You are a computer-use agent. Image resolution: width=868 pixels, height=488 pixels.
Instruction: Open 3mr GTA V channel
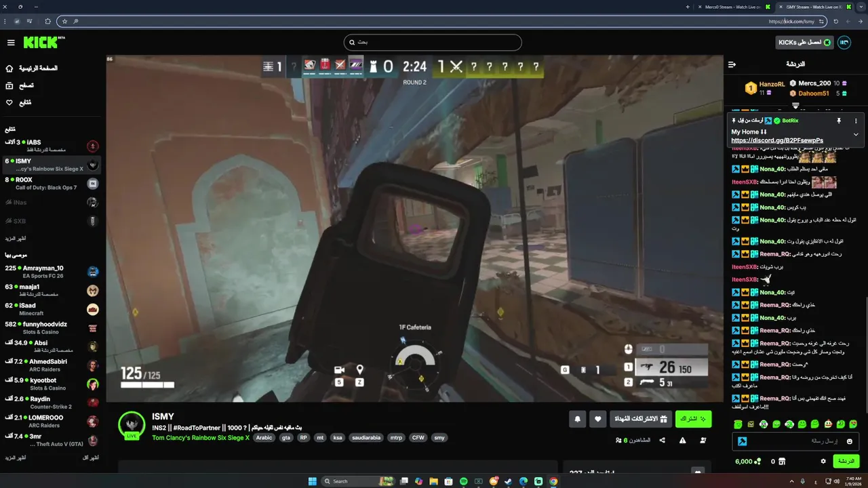52,440
